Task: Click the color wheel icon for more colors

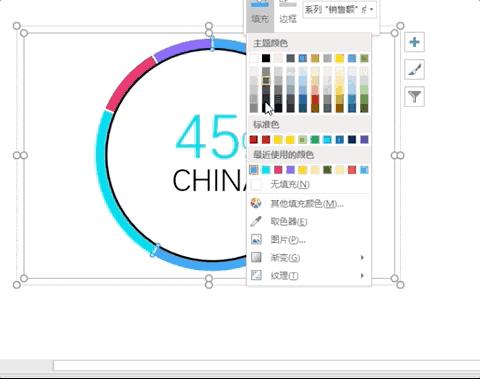Action: point(256,203)
